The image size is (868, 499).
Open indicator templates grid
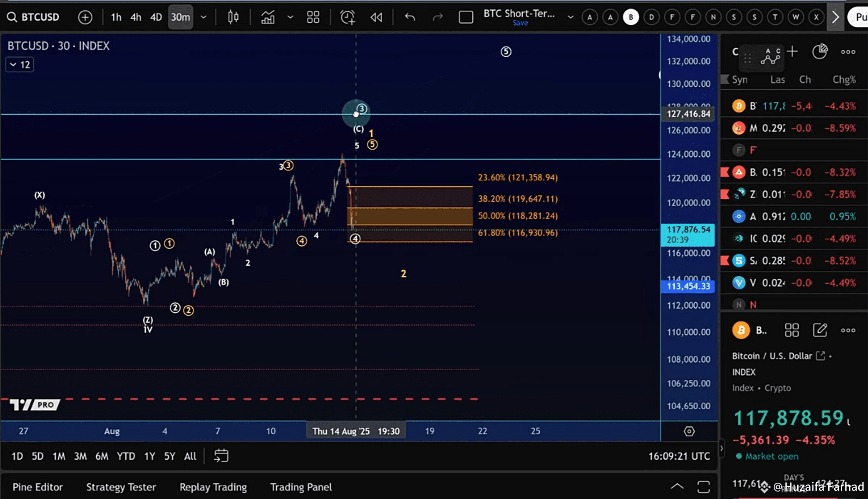click(313, 18)
